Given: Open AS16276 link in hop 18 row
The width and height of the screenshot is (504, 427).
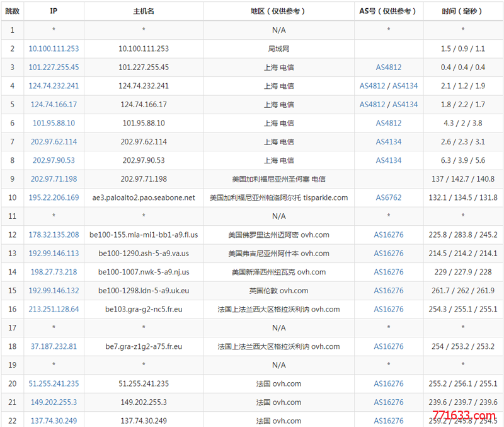Looking at the screenshot, I should pos(389,346).
